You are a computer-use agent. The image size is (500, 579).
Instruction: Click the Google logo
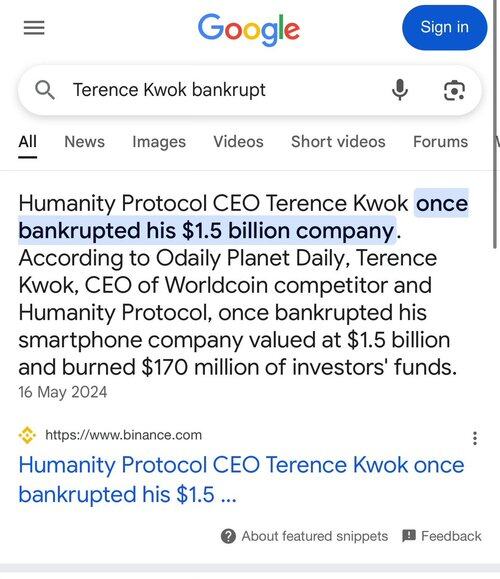(249, 30)
